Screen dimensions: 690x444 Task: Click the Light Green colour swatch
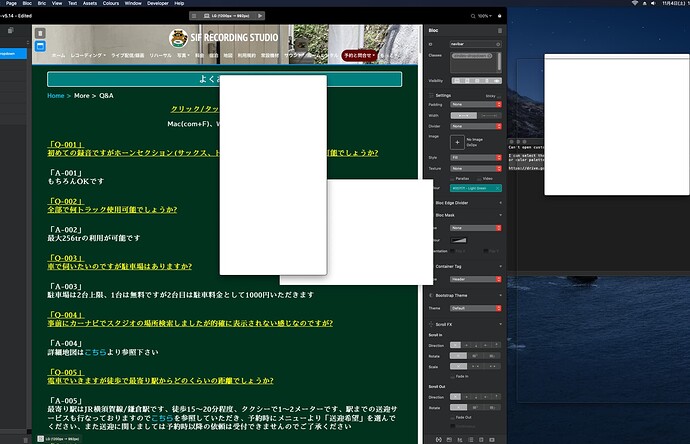pos(476,188)
